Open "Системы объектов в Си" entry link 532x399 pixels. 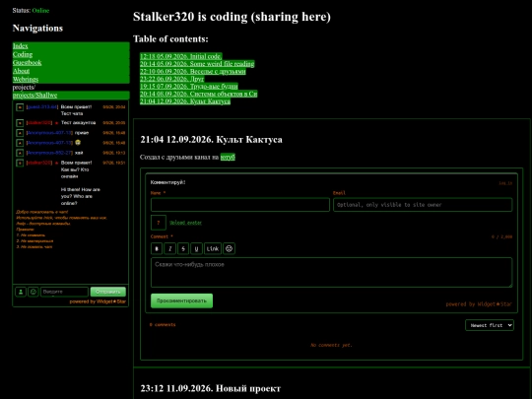(198, 94)
